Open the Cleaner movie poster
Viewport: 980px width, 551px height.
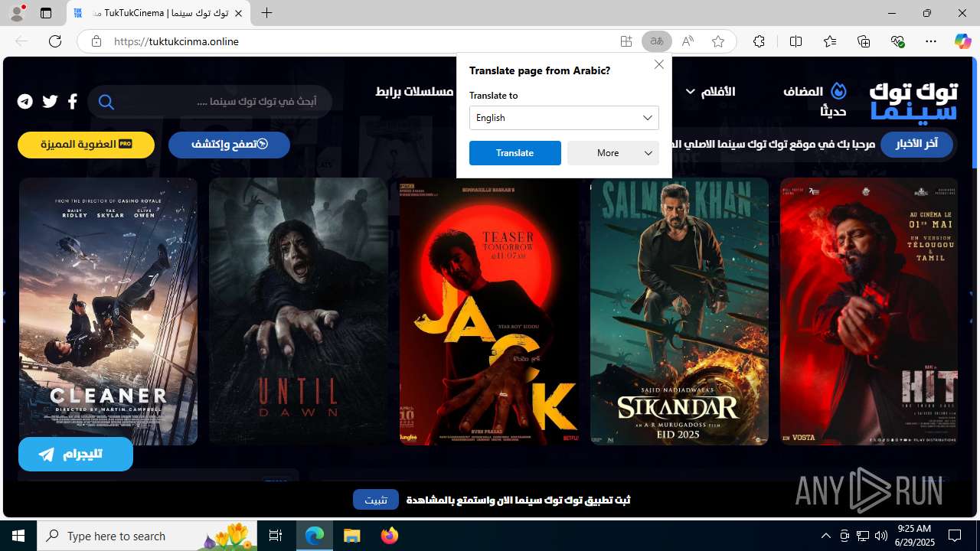(x=108, y=311)
